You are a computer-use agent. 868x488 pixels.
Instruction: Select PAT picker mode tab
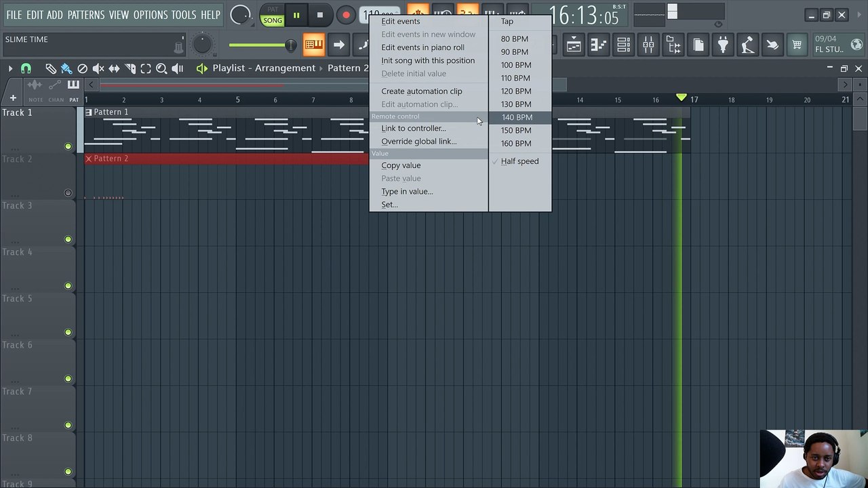[x=73, y=89]
